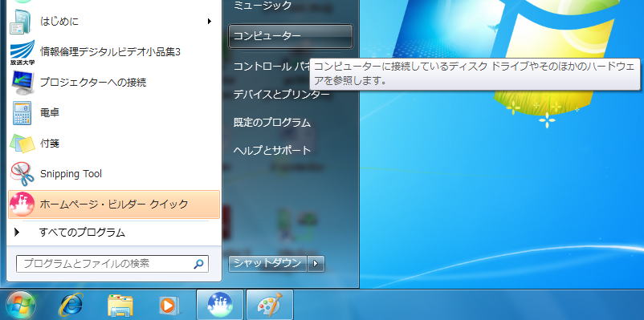This screenshot has width=644, height=320.
Task: Click the Snipping Tool scissors icon
Action: tap(22, 174)
